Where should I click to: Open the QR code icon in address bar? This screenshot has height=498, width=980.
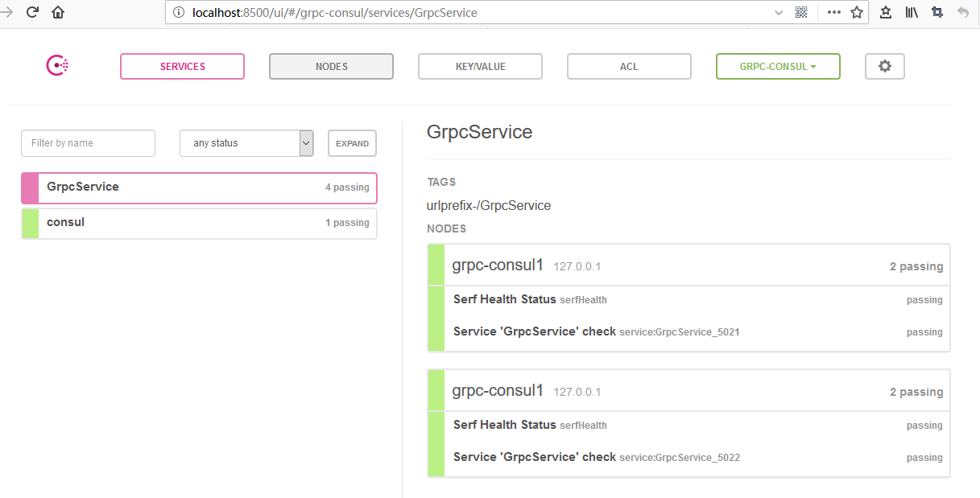point(801,12)
